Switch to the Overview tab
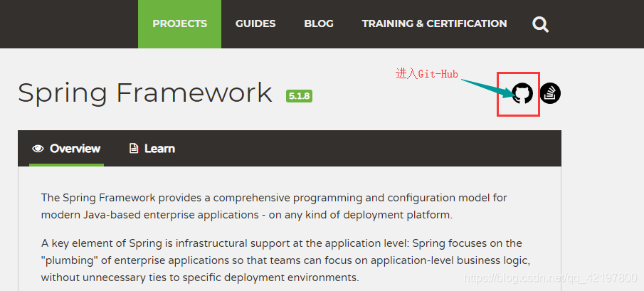The height and width of the screenshot is (291, 644). [x=67, y=149]
